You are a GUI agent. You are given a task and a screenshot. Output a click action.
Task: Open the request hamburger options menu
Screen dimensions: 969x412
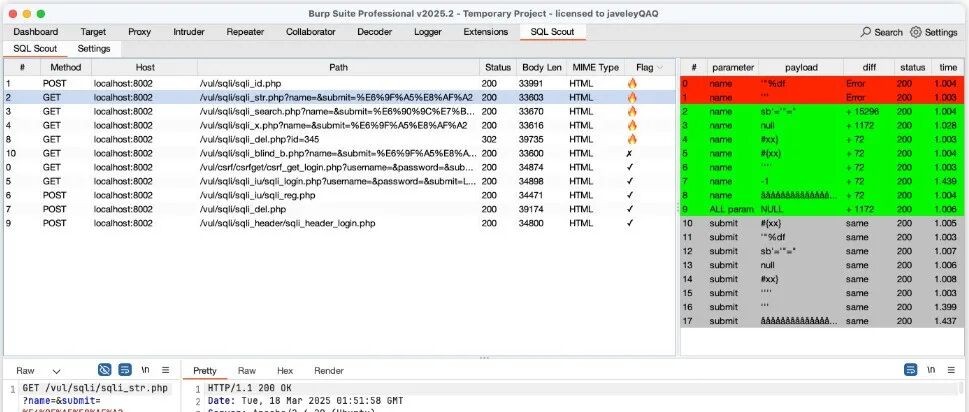pyautogui.click(x=166, y=370)
